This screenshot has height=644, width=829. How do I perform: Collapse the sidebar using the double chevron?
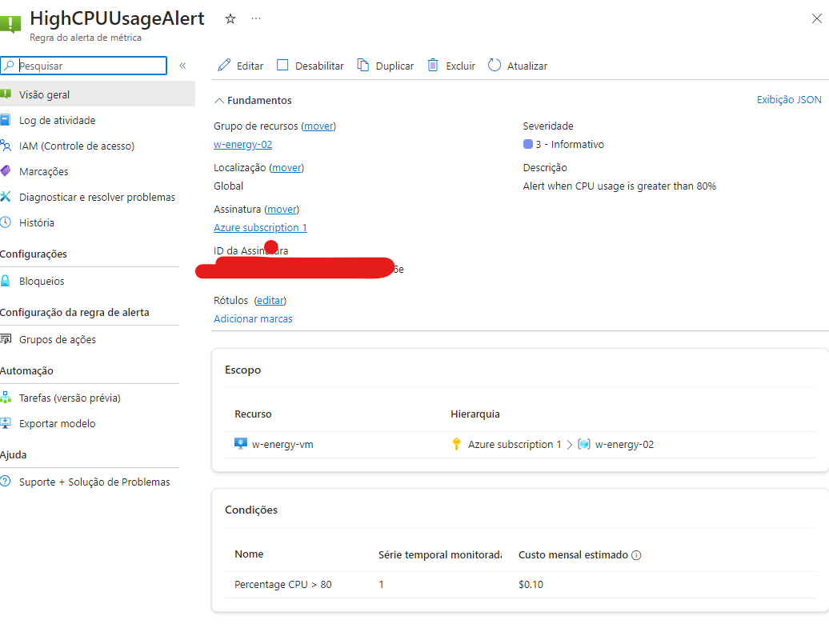tap(182, 66)
